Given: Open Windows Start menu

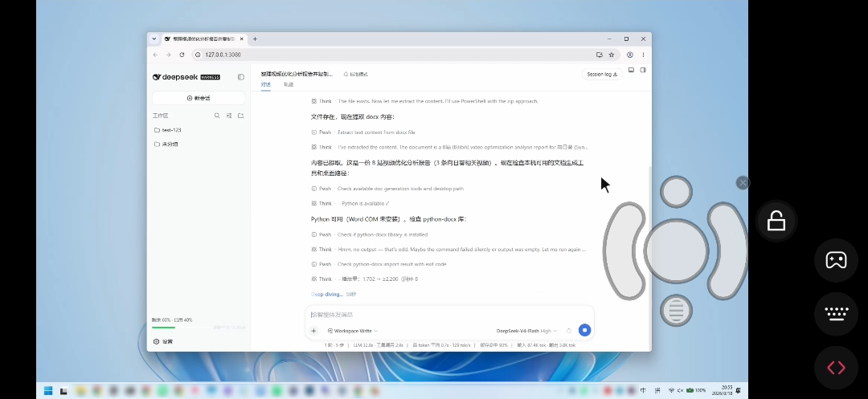Looking at the screenshot, I should tap(48, 391).
